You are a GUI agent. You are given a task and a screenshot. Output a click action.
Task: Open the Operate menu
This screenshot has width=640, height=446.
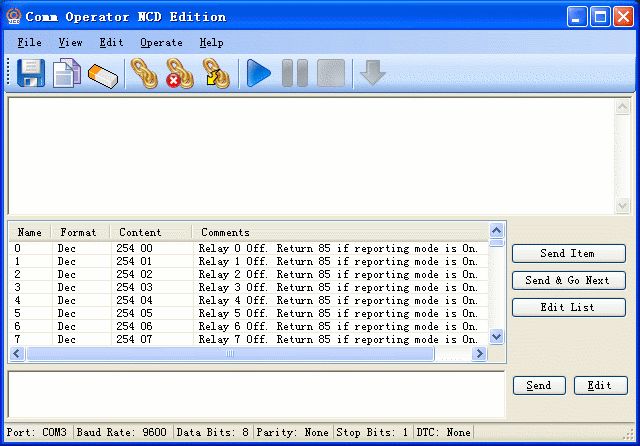(162, 42)
